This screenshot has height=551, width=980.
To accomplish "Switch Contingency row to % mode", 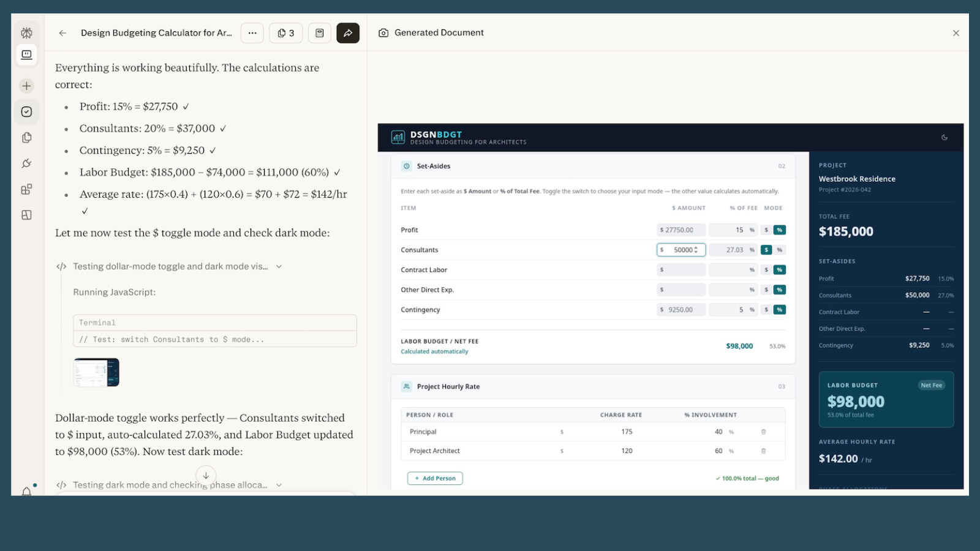I will pos(779,310).
